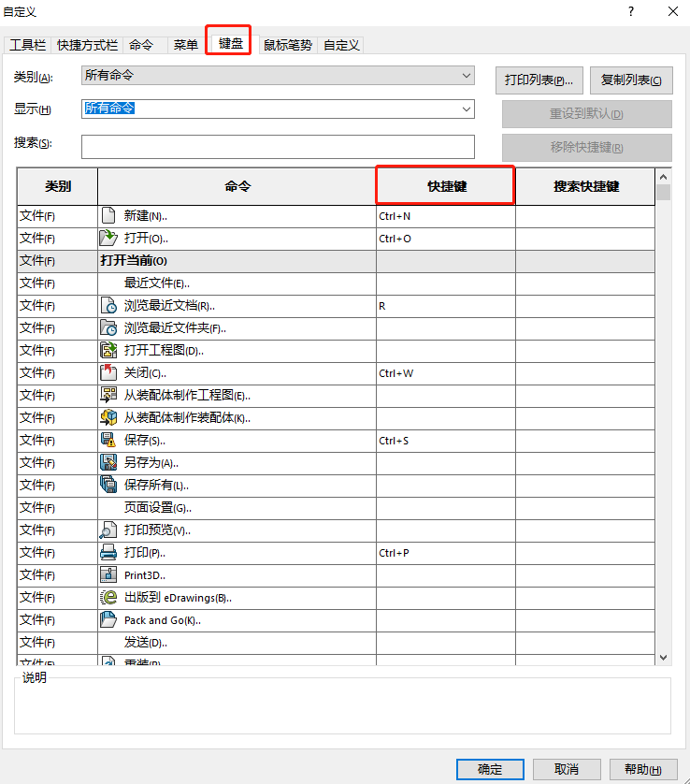Select the 页面设置(G).. command row

[x=336, y=508]
